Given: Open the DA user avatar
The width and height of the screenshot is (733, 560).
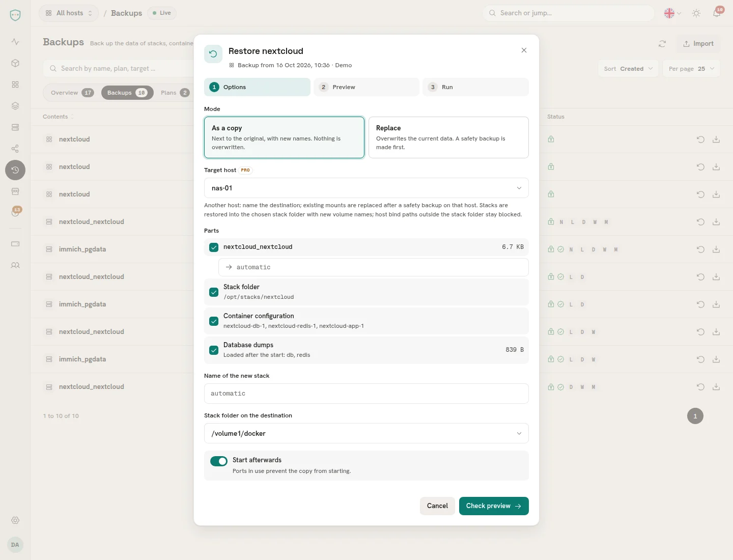Looking at the screenshot, I should point(15,545).
